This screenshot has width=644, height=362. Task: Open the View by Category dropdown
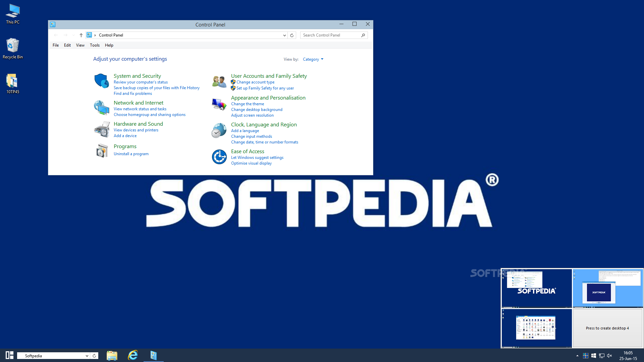tap(313, 59)
